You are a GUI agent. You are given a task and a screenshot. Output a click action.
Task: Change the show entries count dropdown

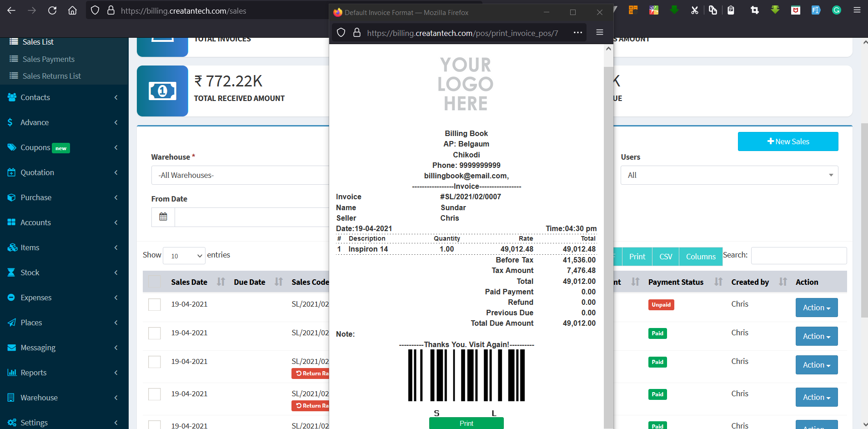(x=184, y=256)
